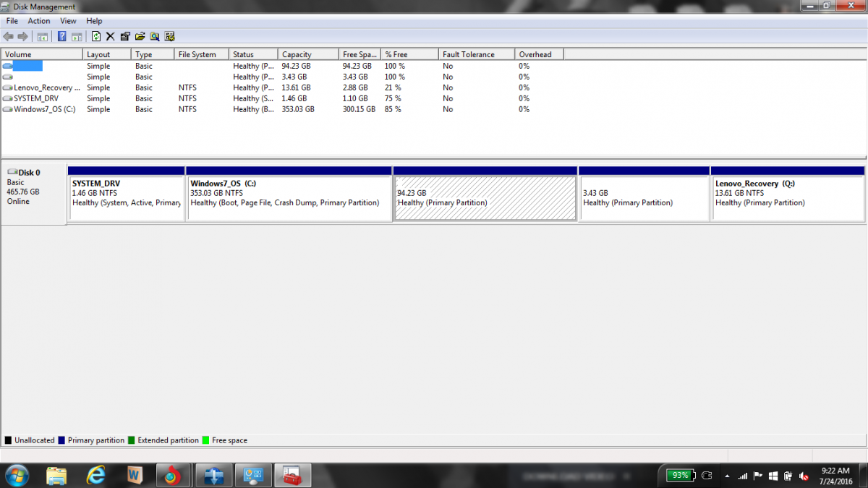Click the 13.61 GB capacity cell
The image size is (868, 488).
point(294,87)
